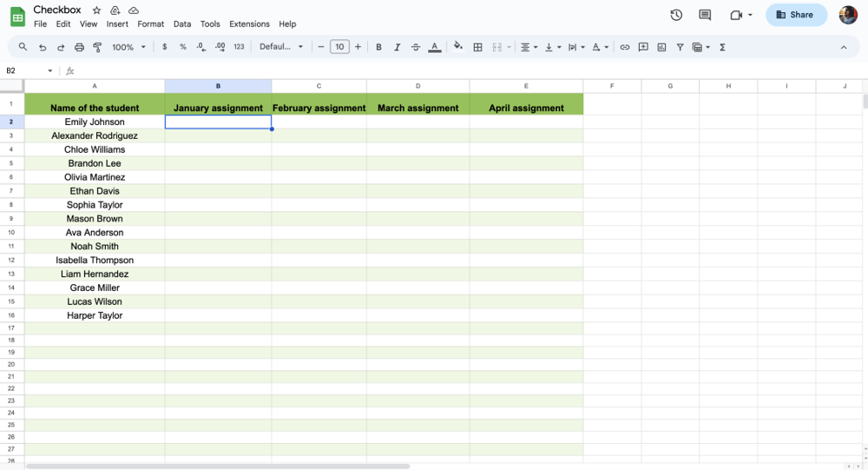Toggle italic formatting
The image size is (868, 470).
coord(398,47)
